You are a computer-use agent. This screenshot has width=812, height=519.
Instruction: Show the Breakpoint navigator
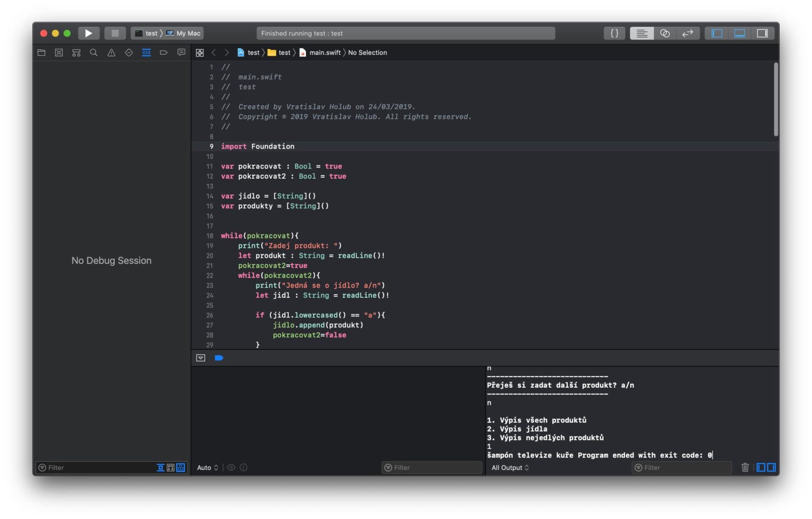(x=163, y=53)
